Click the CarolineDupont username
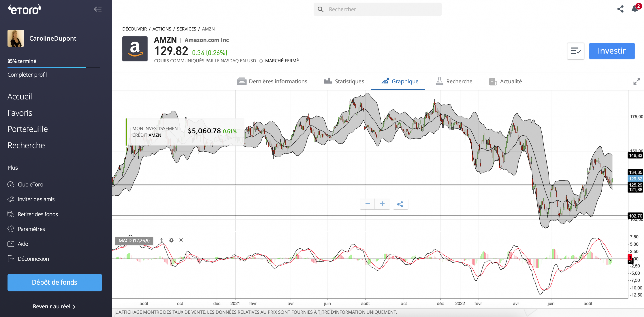This screenshot has height=317, width=644. (x=53, y=38)
